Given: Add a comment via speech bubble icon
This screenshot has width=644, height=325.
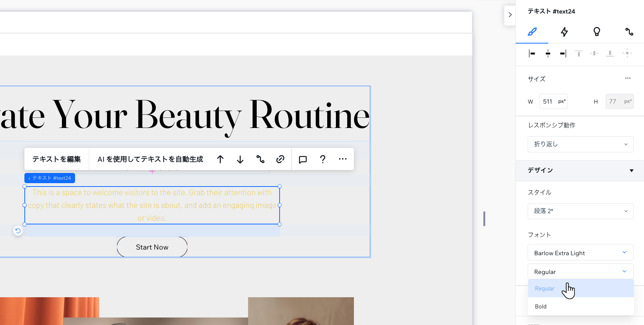Looking at the screenshot, I should point(303,159).
